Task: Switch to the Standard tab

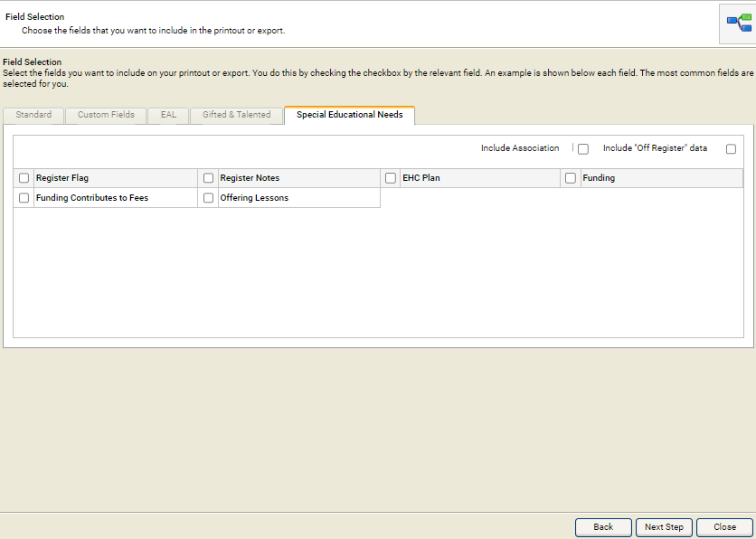Action: (x=33, y=115)
